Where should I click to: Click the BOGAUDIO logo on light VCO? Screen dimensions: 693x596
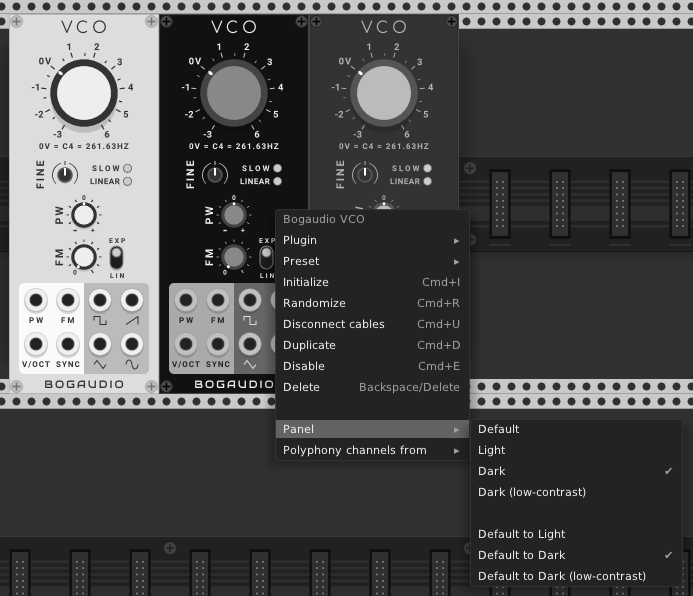(84, 384)
